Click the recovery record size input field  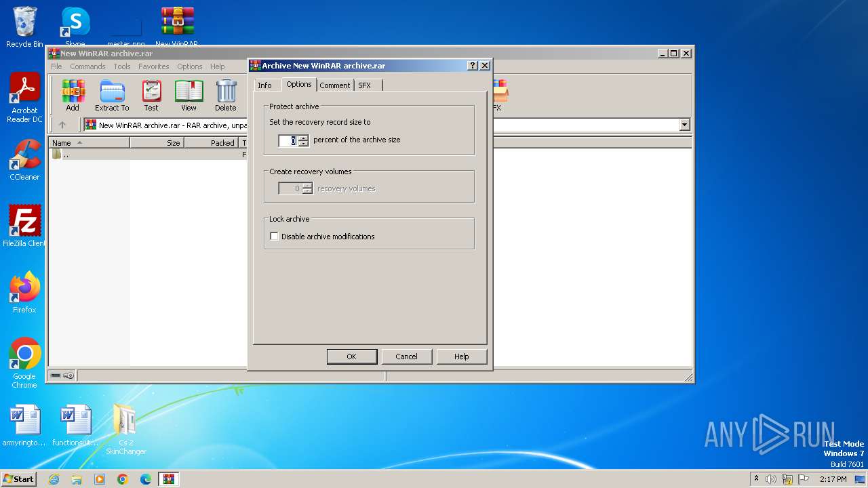[x=288, y=140]
